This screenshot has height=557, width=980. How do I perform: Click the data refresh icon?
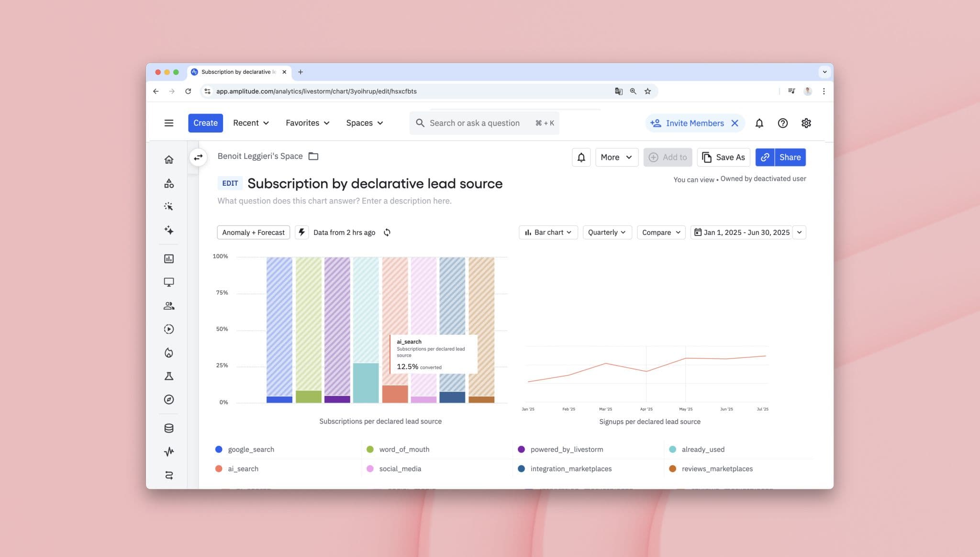click(x=387, y=233)
